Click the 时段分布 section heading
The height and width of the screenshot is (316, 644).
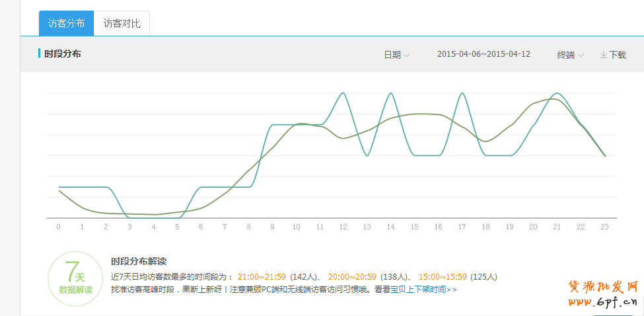(63, 54)
